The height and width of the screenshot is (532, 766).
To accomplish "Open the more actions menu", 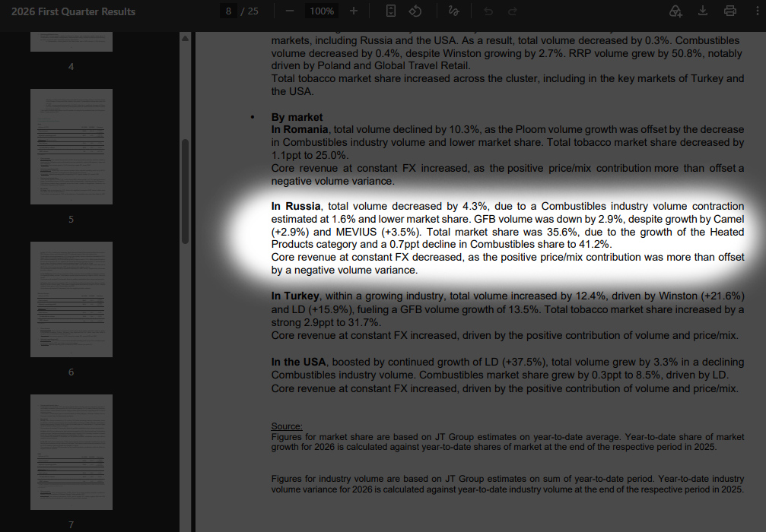I will pos(757,11).
